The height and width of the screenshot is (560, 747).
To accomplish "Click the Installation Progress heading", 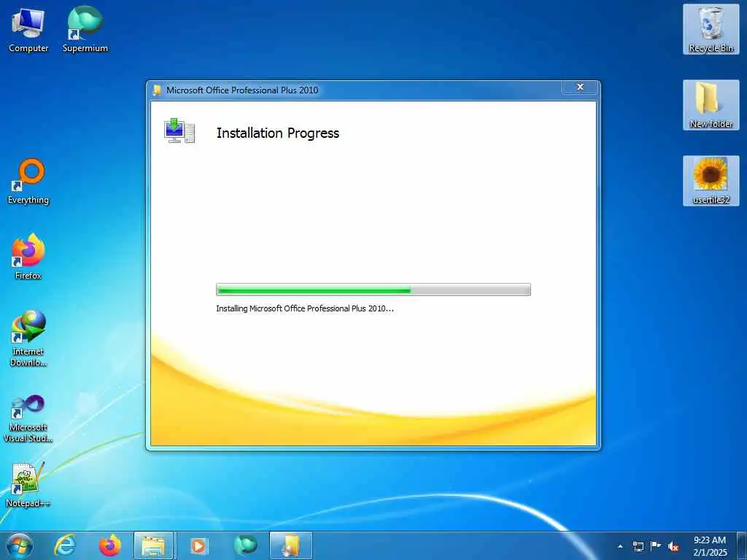I will coord(278,133).
